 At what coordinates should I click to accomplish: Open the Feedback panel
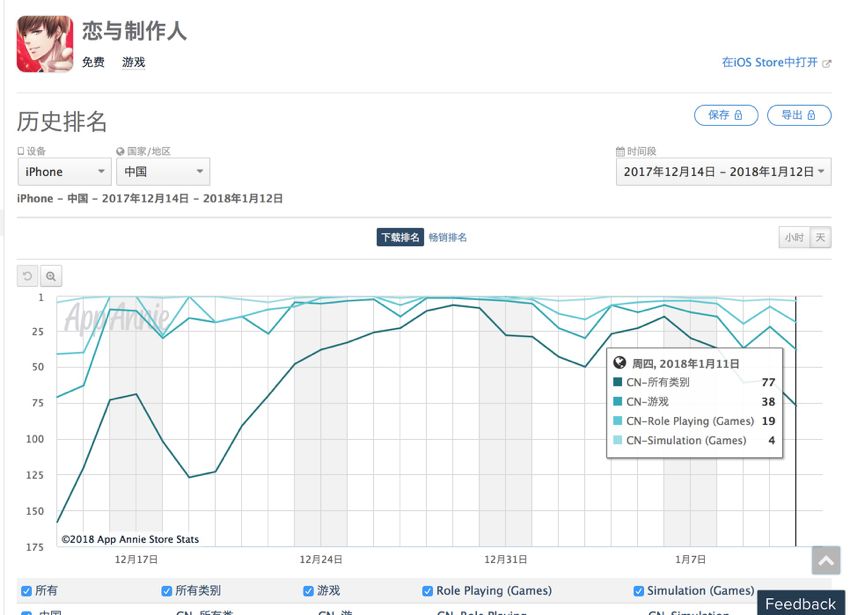pos(800,604)
